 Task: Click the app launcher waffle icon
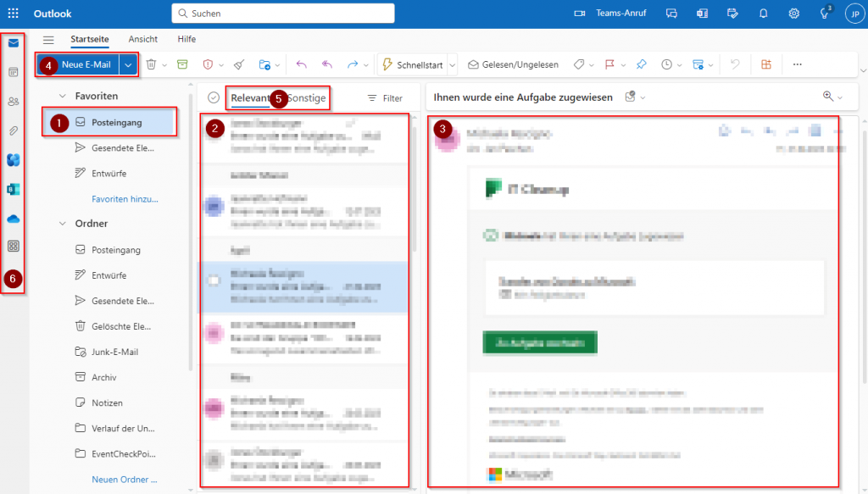pyautogui.click(x=13, y=14)
